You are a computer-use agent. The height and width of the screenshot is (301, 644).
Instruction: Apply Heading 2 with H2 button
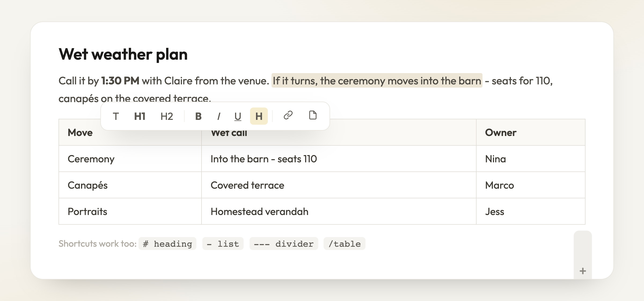167,116
